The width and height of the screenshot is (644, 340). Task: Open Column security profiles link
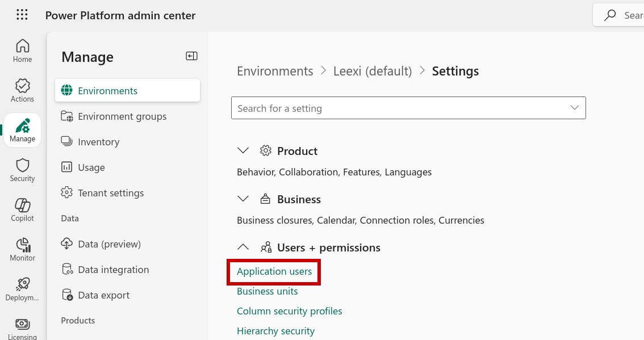pyautogui.click(x=290, y=311)
